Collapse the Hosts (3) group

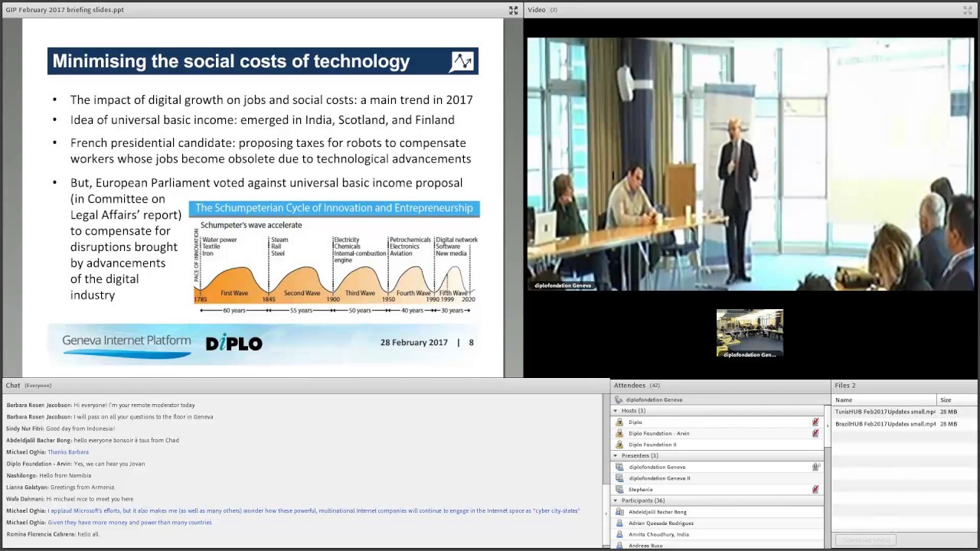pyautogui.click(x=616, y=411)
